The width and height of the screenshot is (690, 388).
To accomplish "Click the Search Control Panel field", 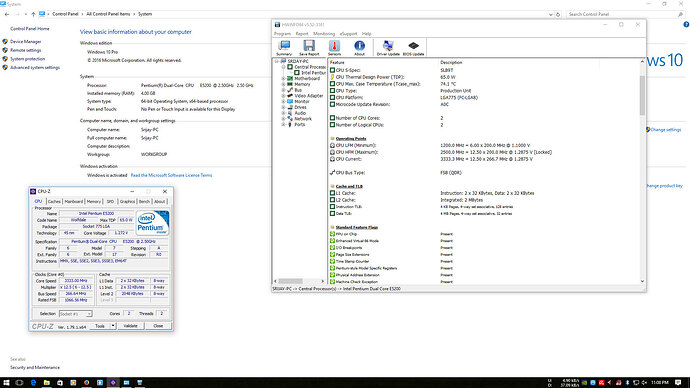I will pyautogui.click(x=625, y=14).
